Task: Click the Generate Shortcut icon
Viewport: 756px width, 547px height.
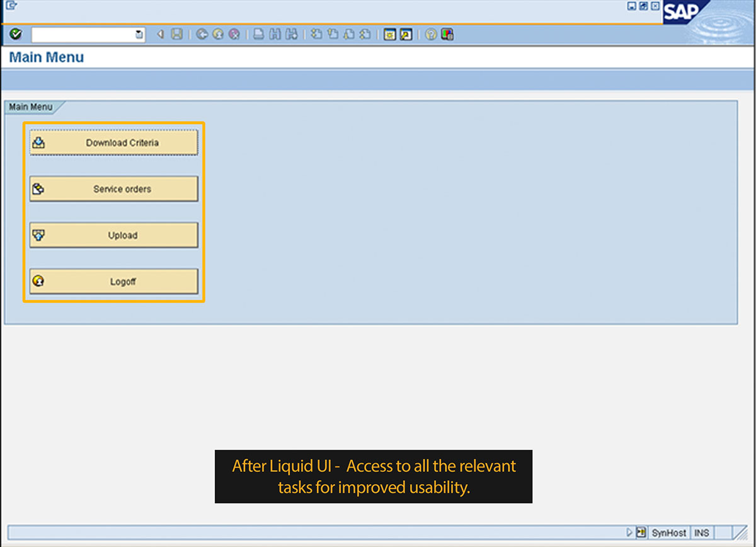Action: coord(406,35)
